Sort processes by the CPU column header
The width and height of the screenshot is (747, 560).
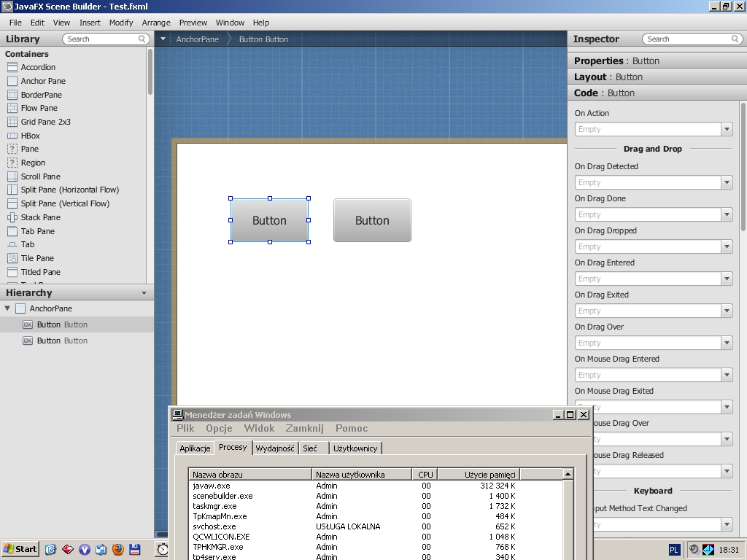[x=425, y=475]
